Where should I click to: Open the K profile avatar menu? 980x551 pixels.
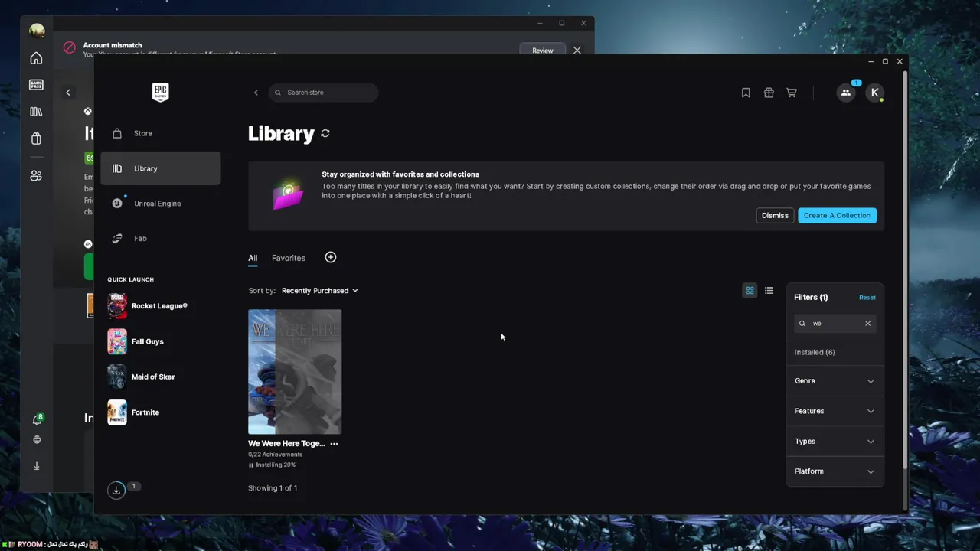click(874, 93)
